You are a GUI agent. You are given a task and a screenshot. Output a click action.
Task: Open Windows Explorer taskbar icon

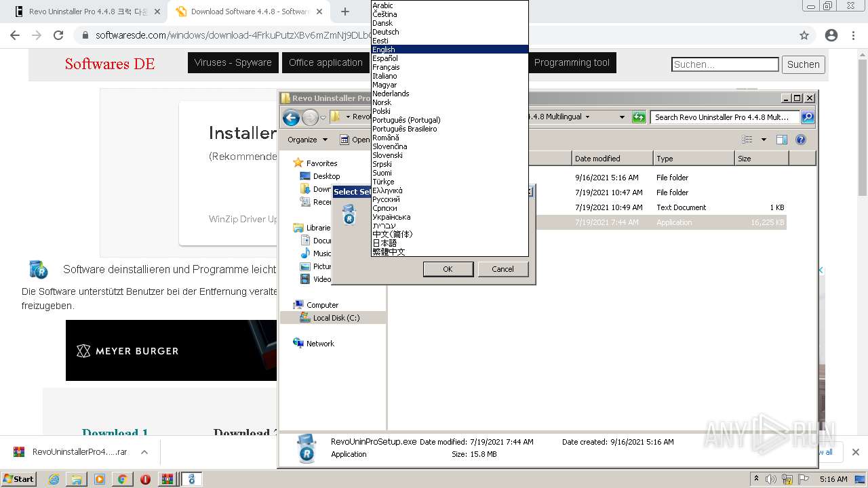pos(77,479)
